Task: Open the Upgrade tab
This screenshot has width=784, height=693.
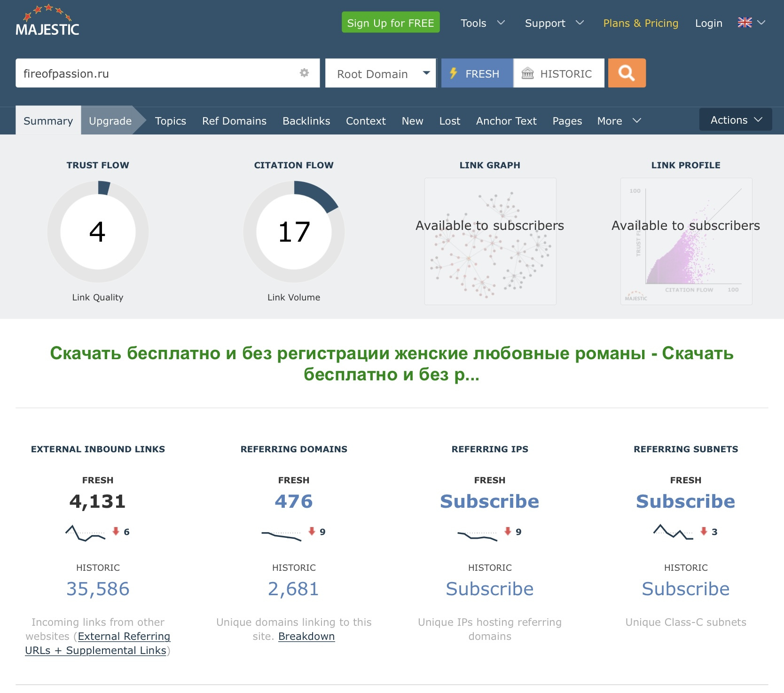Action: coord(110,121)
